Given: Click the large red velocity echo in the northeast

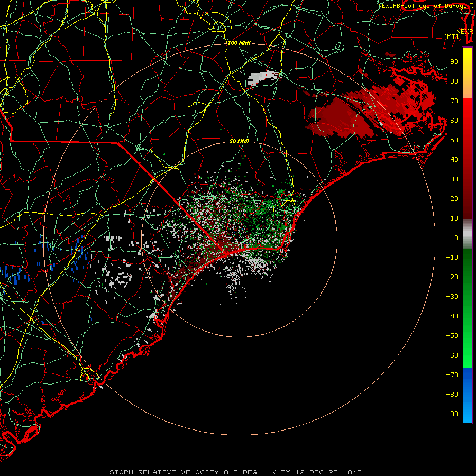Looking at the screenshot, I should pos(370,111).
